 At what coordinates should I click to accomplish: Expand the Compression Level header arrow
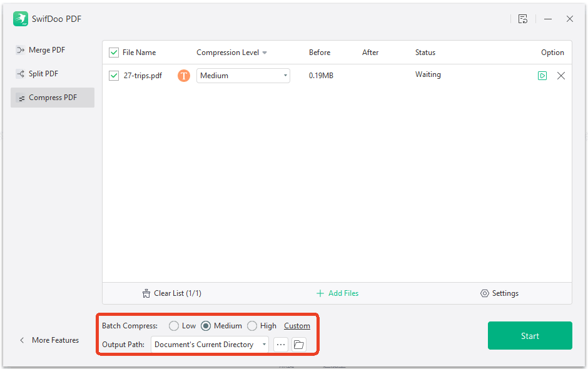click(x=265, y=53)
